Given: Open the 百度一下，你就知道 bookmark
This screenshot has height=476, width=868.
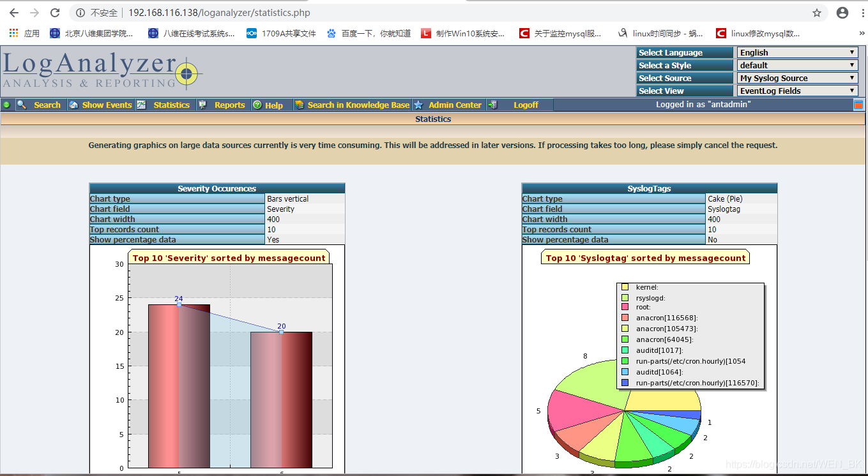Looking at the screenshot, I should click(x=369, y=33).
